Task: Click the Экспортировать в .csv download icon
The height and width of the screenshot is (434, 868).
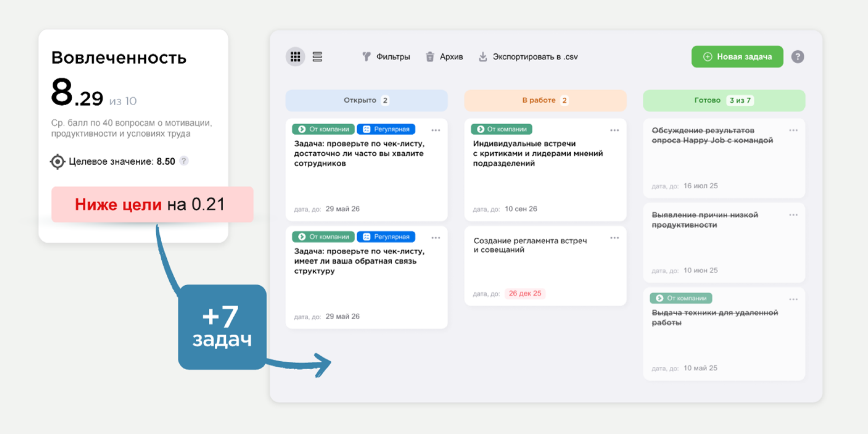Action: click(x=483, y=57)
